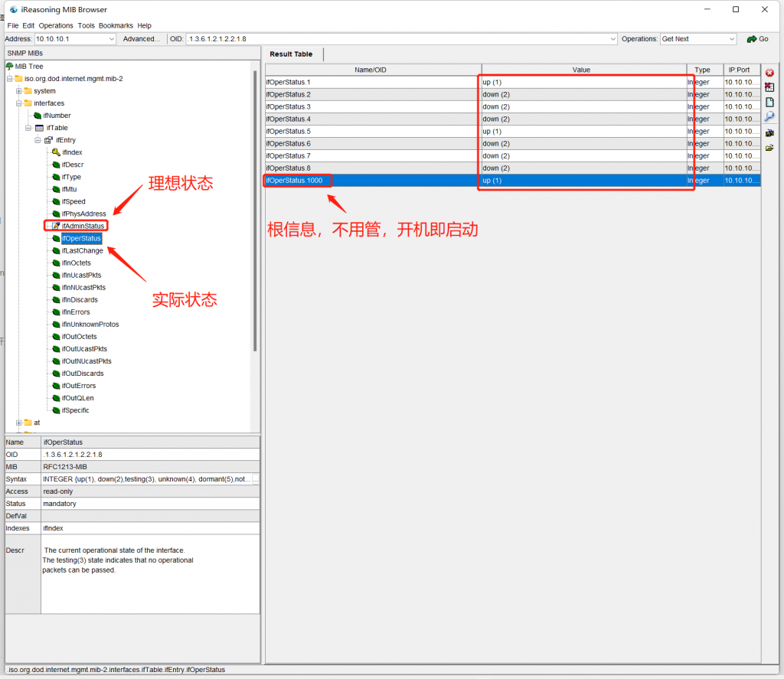Viewport: 784px width, 679px height.
Task: Click the IP:Port column header
Action: click(x=739, y=70)
